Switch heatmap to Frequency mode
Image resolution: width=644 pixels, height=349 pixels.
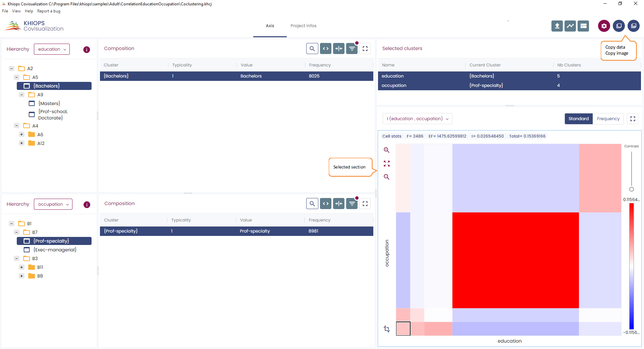point(608,119)
